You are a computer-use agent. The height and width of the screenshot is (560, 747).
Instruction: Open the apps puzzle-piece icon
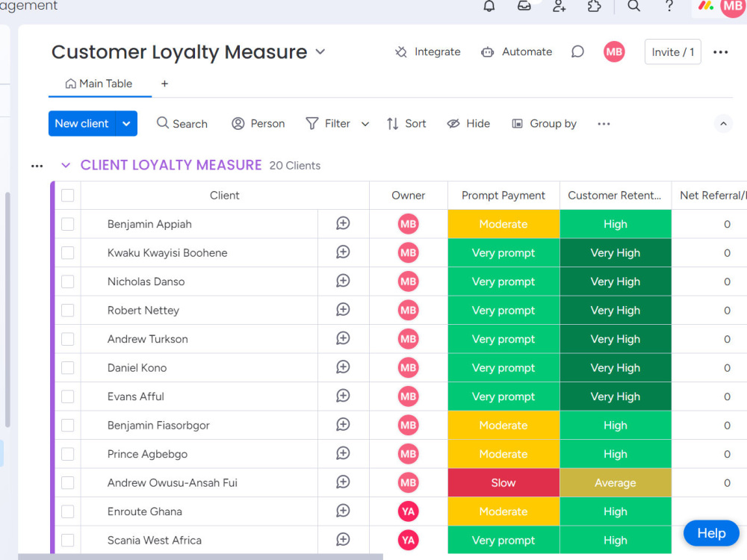(594, 6)
